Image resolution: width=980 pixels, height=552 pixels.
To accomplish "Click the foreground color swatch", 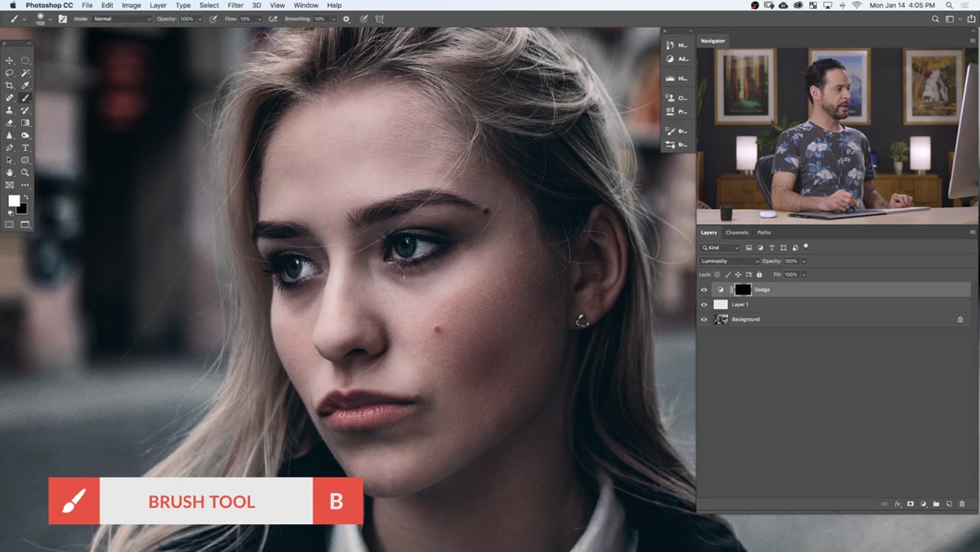I will pos(13,200).
